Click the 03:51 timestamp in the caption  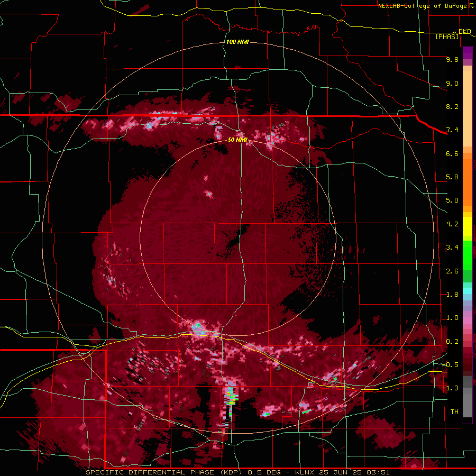(378, 472)
